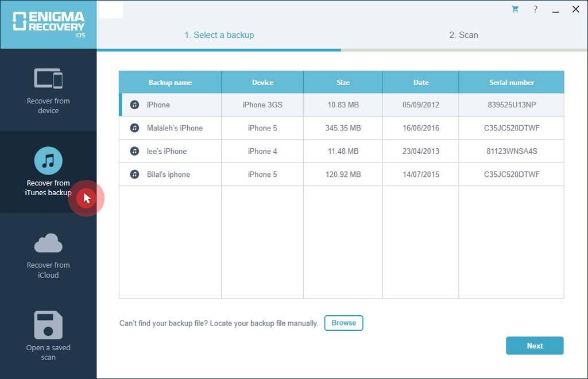This screenshot has width=588, height=379.
Task: Click the Recover from iTunes backup label
Action: click(48, 188)
